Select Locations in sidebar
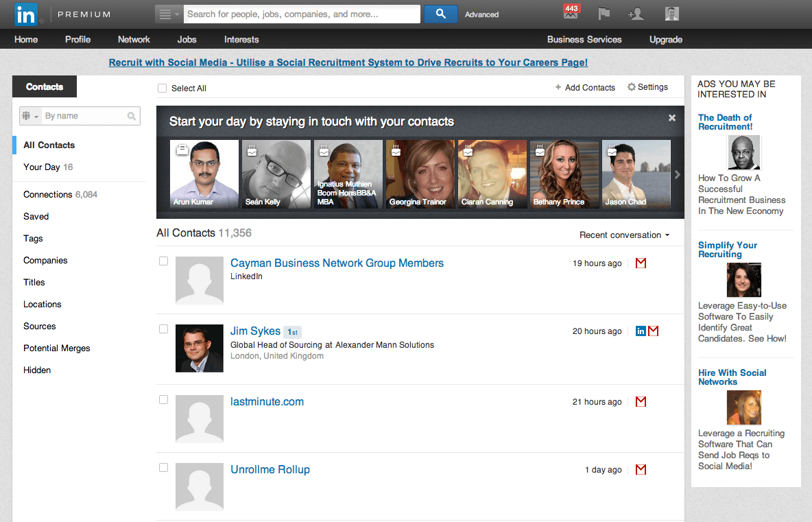 pos(42,305)
